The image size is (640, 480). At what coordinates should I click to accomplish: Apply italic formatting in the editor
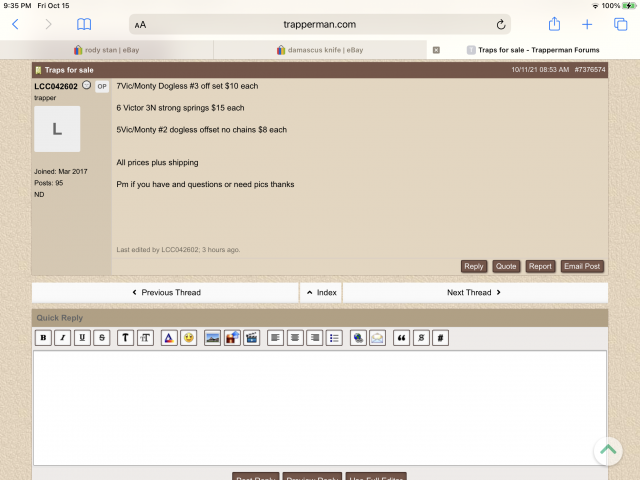coord(62,338)
